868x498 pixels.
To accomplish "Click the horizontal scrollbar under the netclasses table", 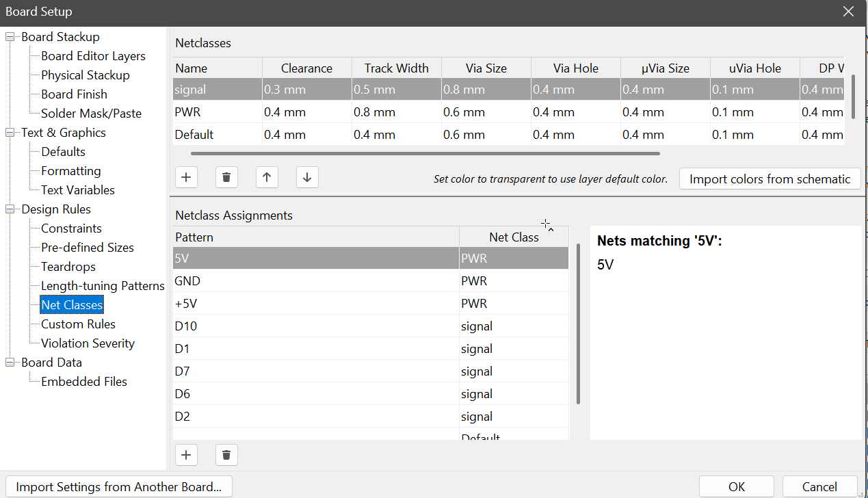I will tap(425, 154).
